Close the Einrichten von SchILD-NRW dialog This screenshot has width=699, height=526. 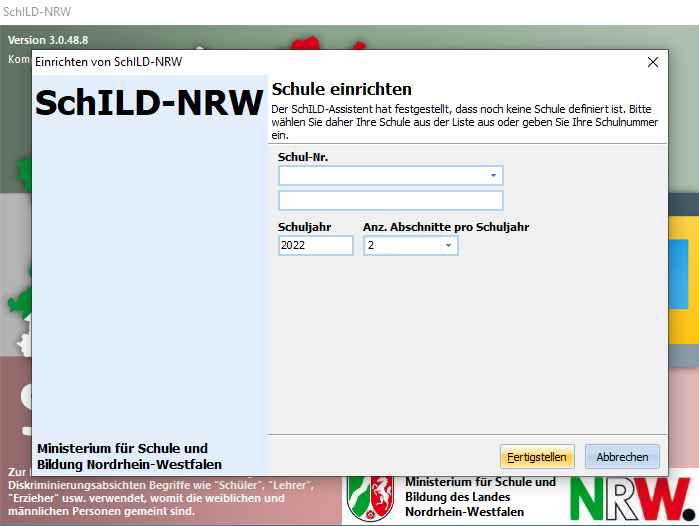click(653, 62)
